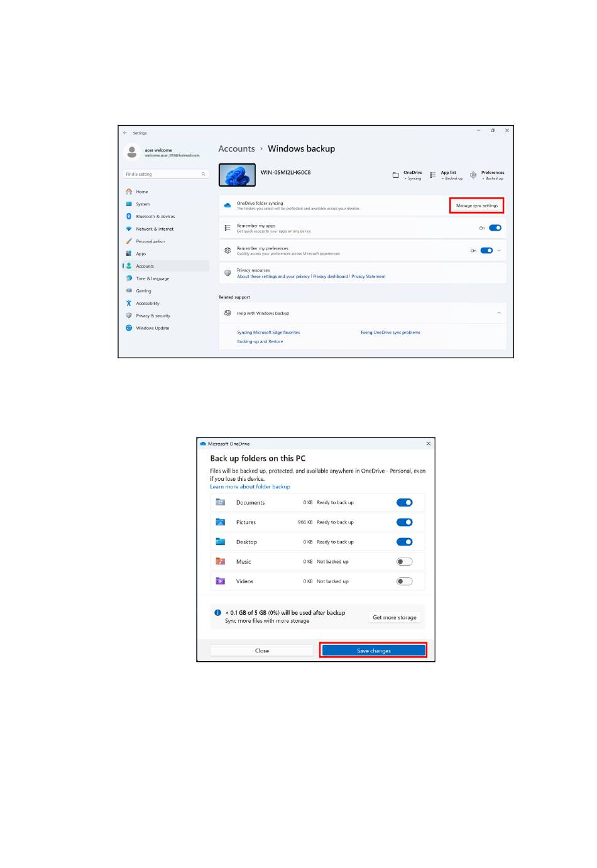Open the Privacy dashboard link
The height and width of the screenshot is (868, 597).
(x=331, y=277)
